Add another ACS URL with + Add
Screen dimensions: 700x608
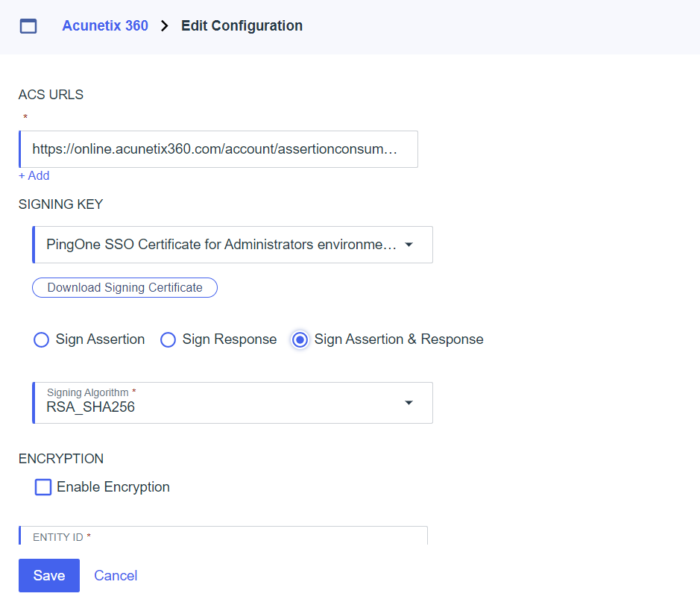(34, 175)
